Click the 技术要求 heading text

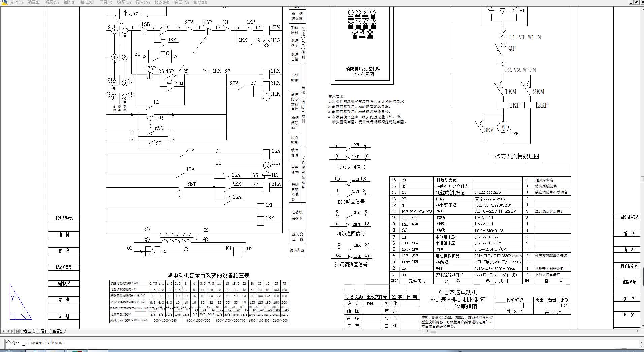[336, 96]
